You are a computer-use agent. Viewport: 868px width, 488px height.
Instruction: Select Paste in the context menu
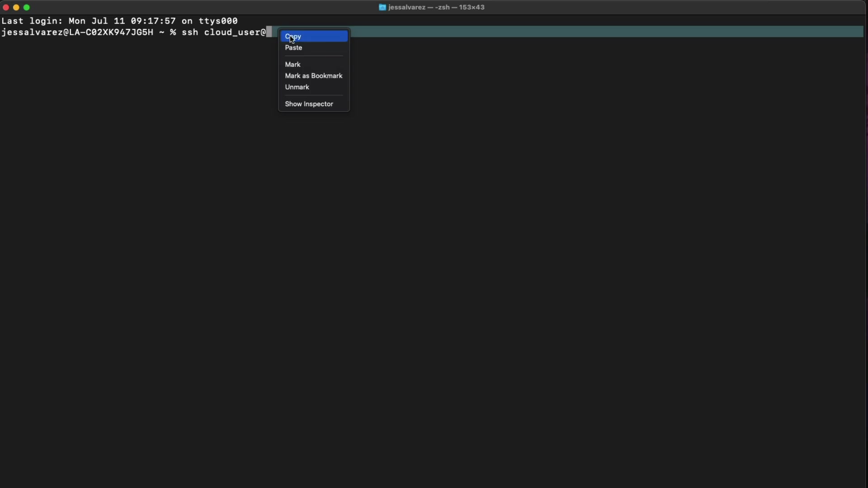pyautogui.click(x=294, y=48)
